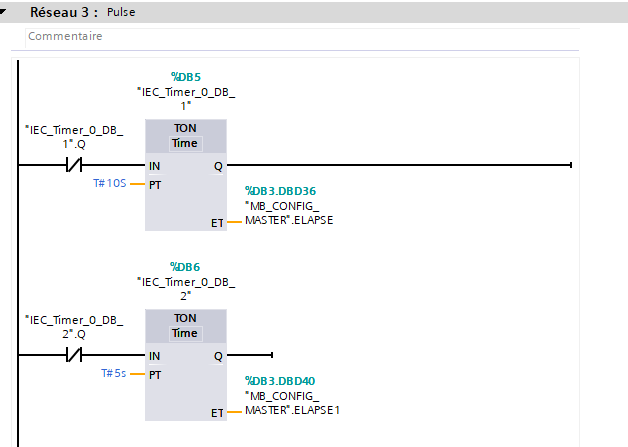Select normally closed contact IEC_Timer_0_DB_1.Q
Viewport: 628px width, 447px height.
point(73,165)
